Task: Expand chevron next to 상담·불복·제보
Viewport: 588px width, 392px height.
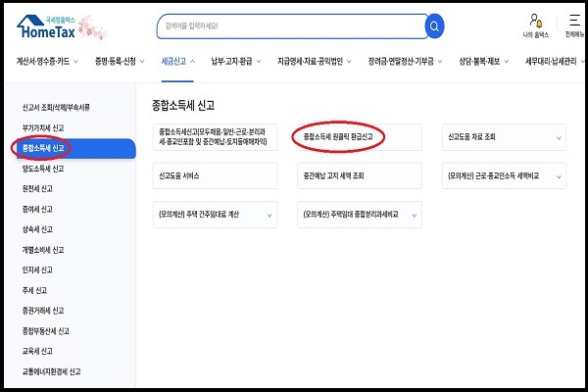Action: pos(507,61)
